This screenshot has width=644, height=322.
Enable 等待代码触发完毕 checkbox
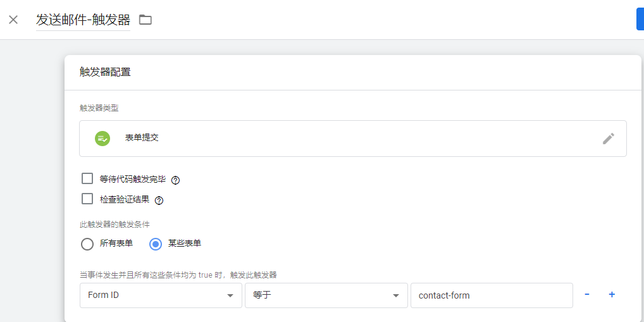coord(87,178)
